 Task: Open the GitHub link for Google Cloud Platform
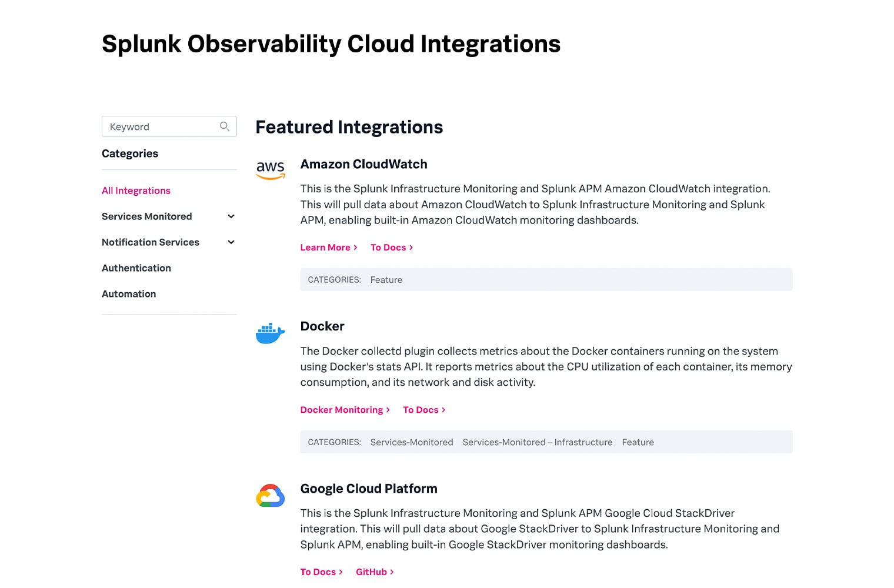point(375,572)
